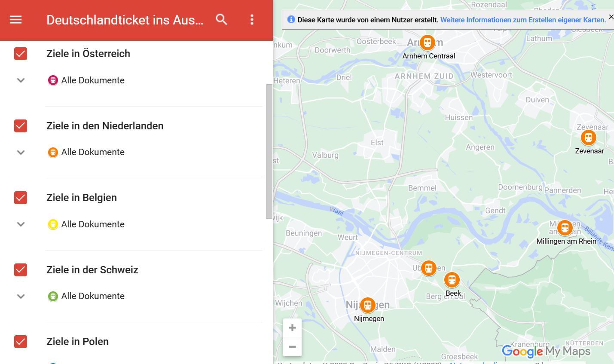Select the Nijmegen train station marker
Image resolution: width=614 pixels, height=364 pixels.
pyautogui.click(x=367, y=305)
